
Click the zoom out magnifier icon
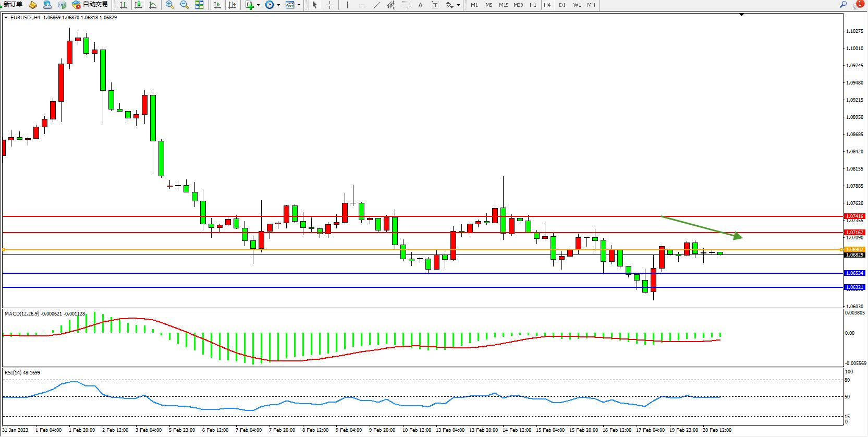(x=185, y=5)
